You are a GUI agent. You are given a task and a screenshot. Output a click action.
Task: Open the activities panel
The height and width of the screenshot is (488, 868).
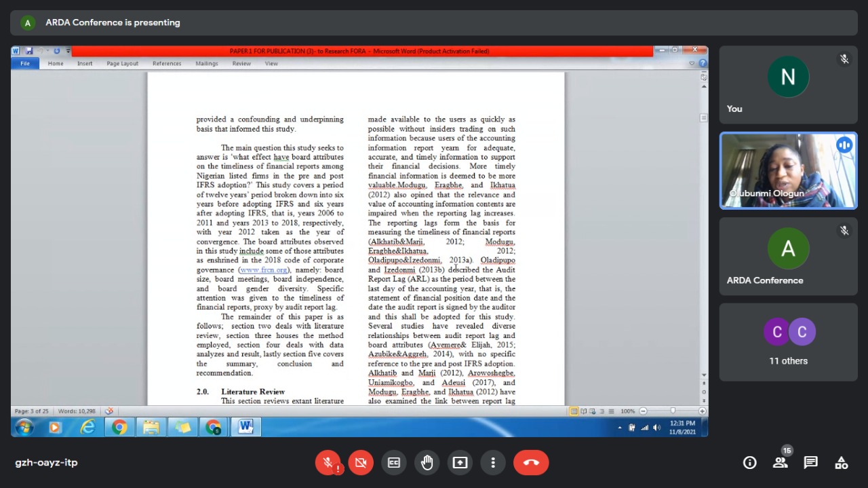842,463
